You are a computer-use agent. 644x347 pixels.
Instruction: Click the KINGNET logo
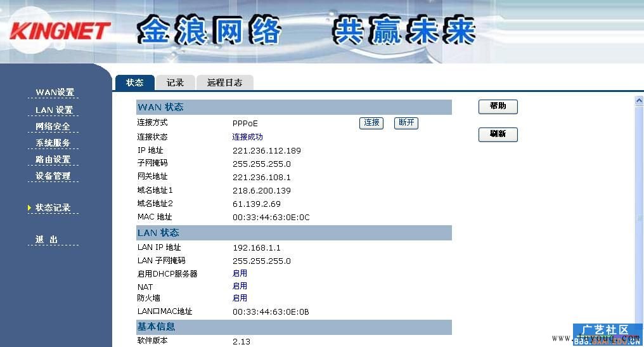60,31
